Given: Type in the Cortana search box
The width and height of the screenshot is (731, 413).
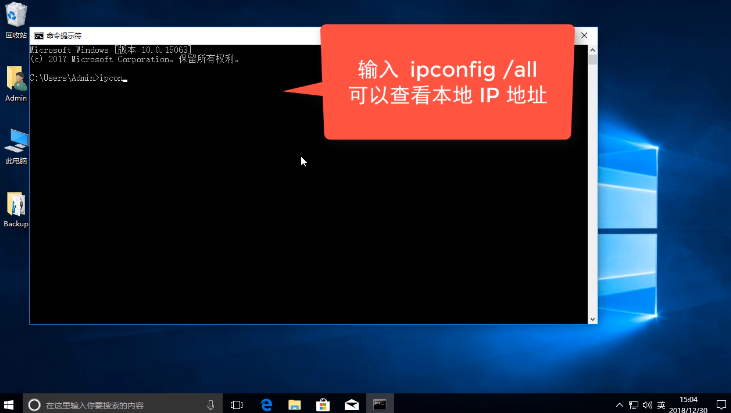Looking at the screenshot, I should point(110,404).
